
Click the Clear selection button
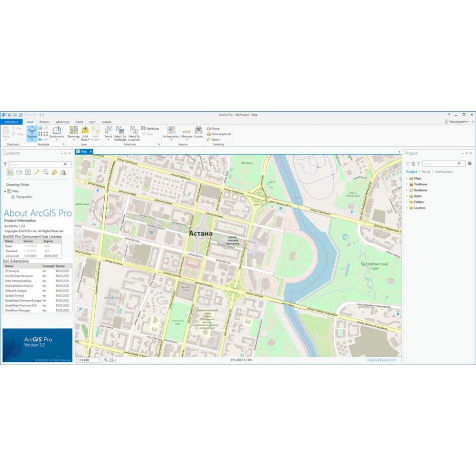pos(149,133)
